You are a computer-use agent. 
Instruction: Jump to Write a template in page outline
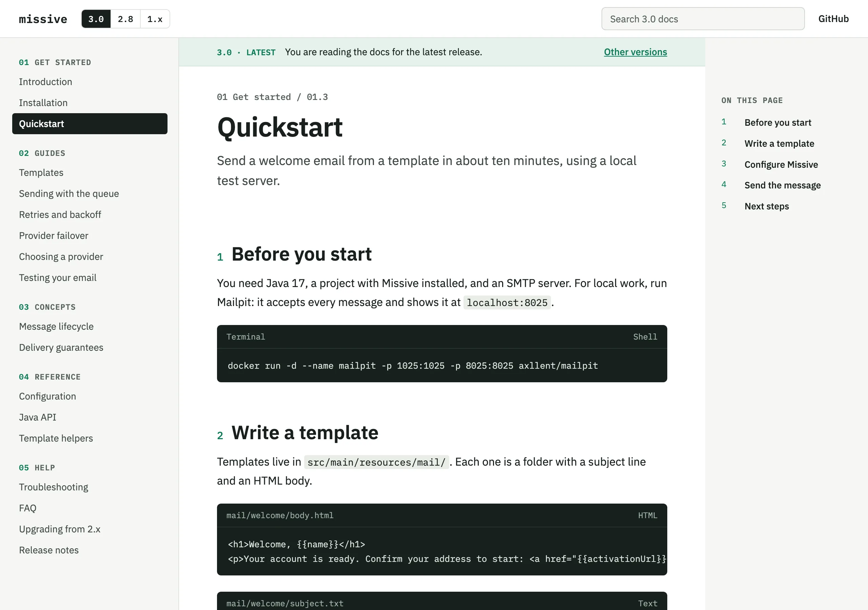[779, 144]
